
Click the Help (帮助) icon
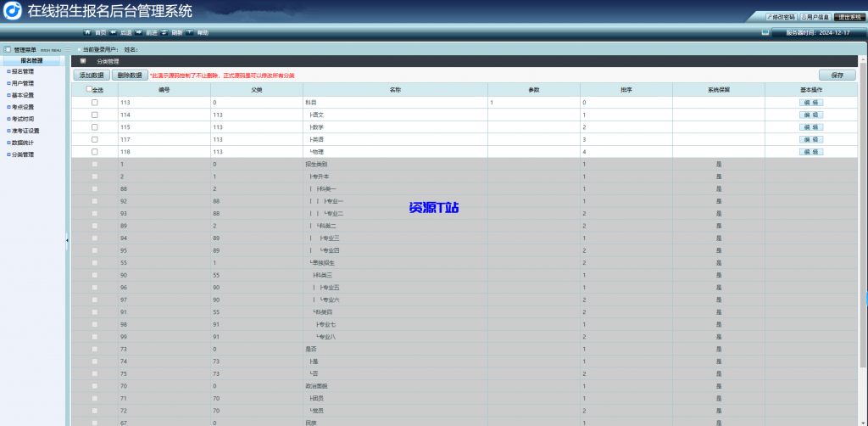(x=190, y=32)
